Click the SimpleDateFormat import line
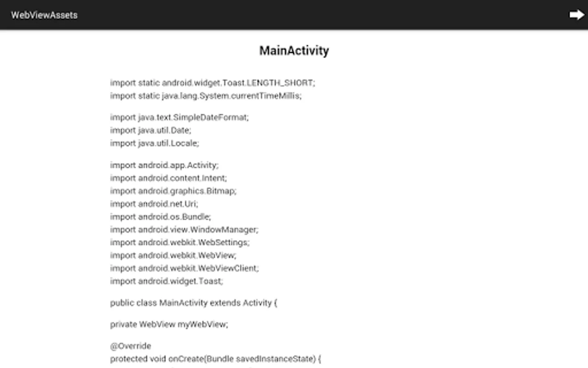Image resolution: width=588 pixels, height=368 pixels. (179, 117)
